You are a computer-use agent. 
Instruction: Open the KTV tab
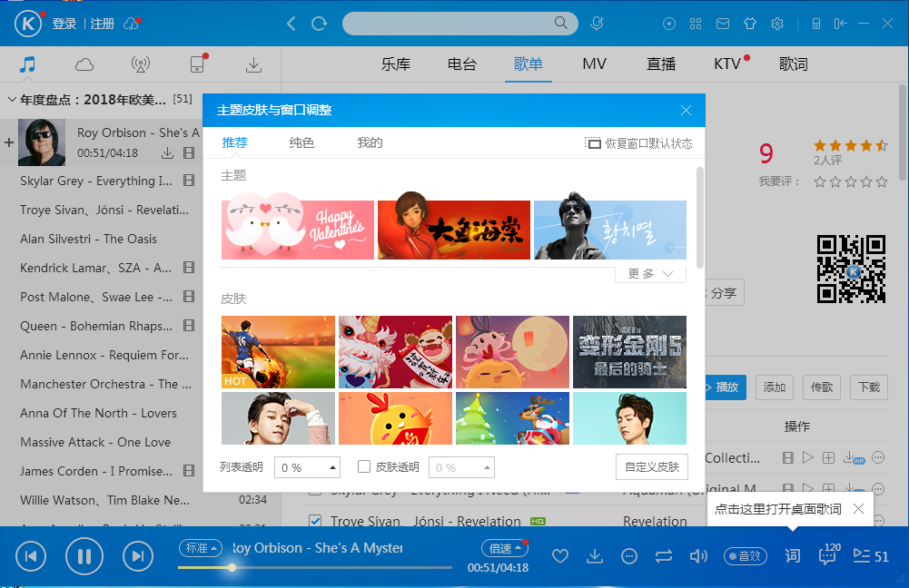[727, 64]
